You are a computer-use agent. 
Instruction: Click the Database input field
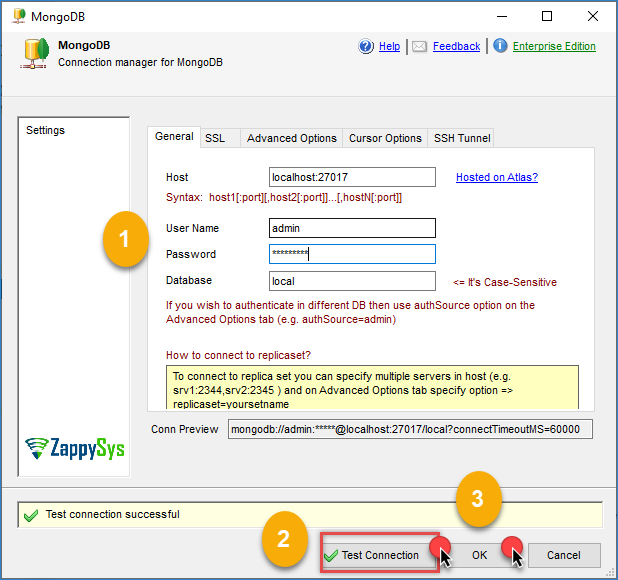[352, 281]
